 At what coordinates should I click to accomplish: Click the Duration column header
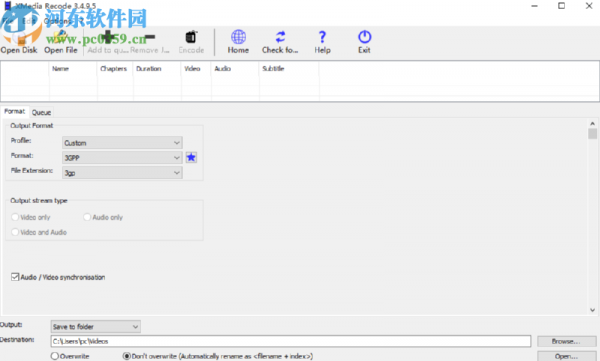click(x=157, y=69)
